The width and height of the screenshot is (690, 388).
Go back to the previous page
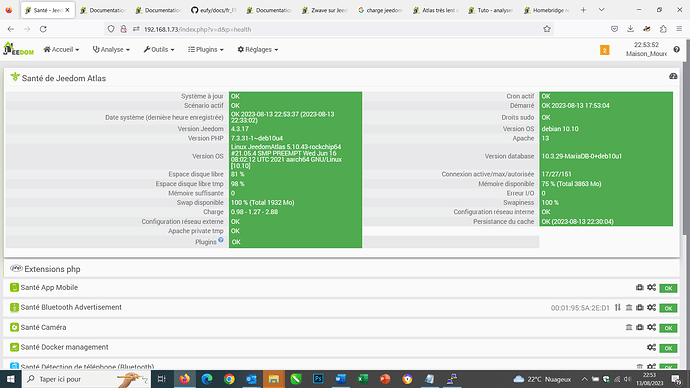pyautogui.click(x=11, y=29)
